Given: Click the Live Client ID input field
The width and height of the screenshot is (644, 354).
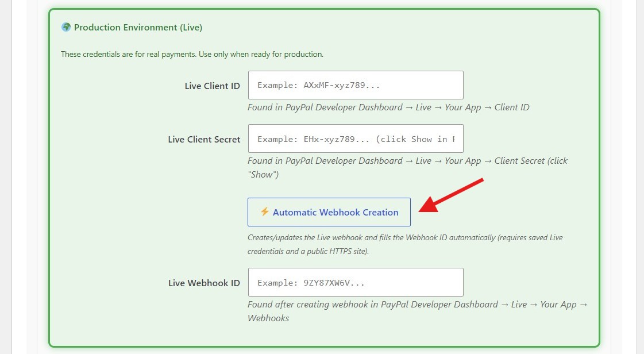Looking at the screenshot, I should (x=356, y=85).
